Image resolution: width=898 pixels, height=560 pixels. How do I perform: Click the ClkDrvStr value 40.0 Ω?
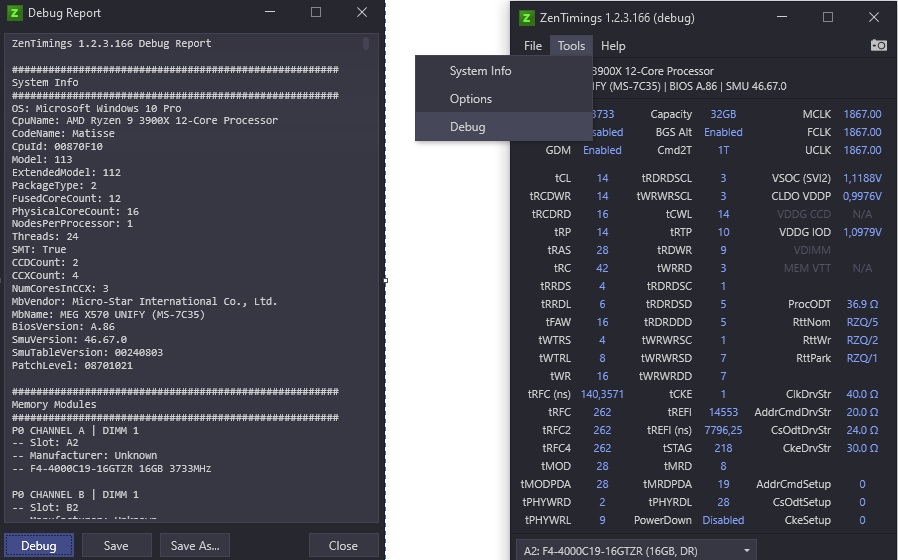pos(862,394)
